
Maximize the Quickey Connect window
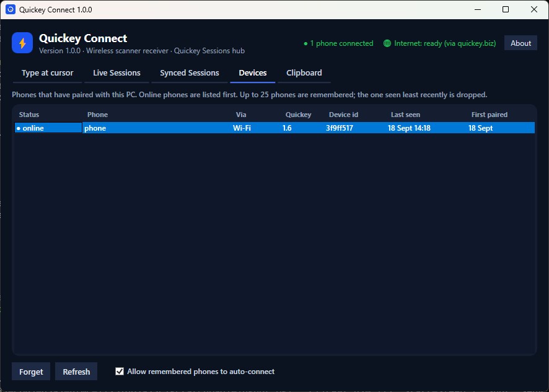pos(506,9)
